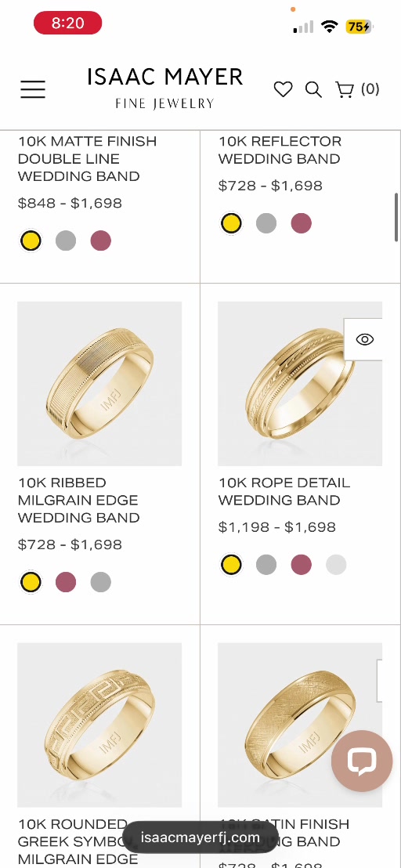
Task: View the Greek symbol ring image
Action: 99,725
